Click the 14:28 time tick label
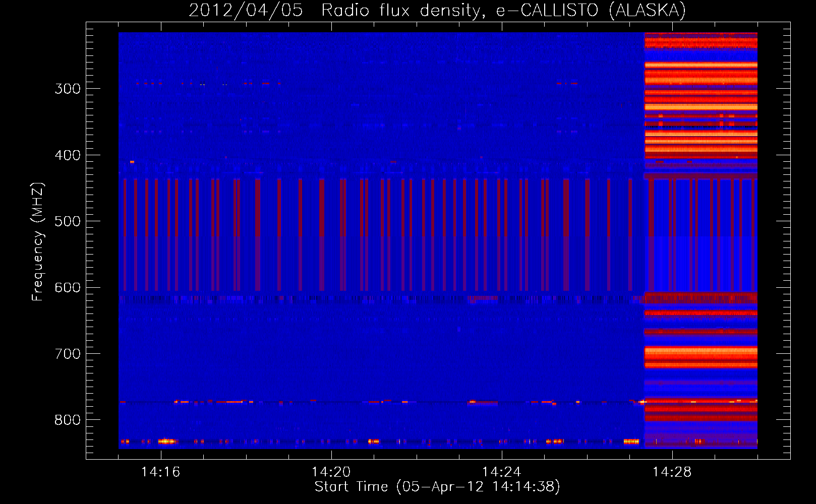Viewport: 816px width, 504px height. pos(672,472)
